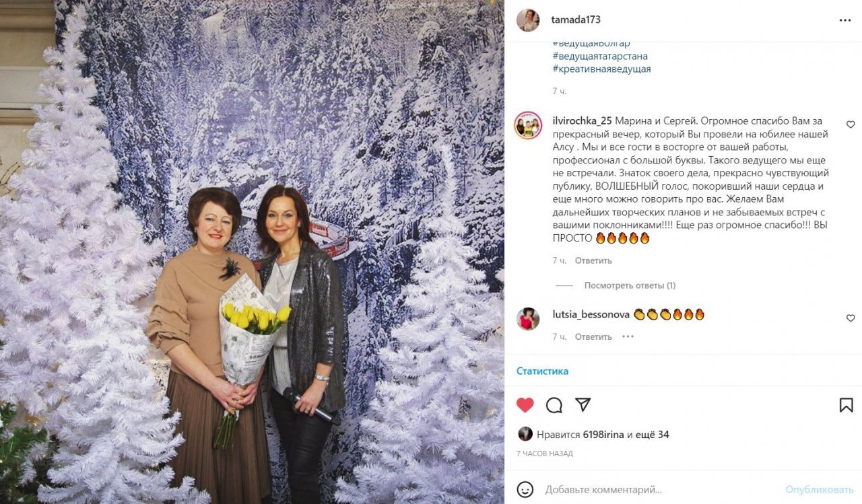
Task: Open emoji picker smiley icon
Action: 525,489
